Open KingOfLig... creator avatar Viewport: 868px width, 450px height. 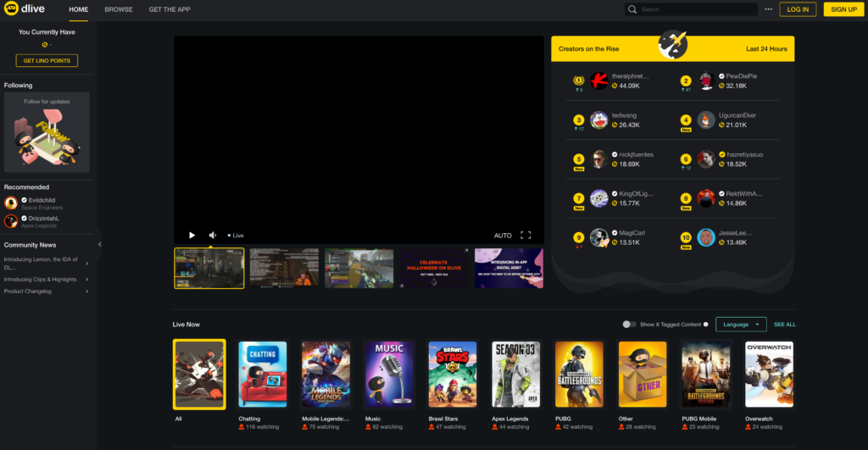click(x=599, y=198)
